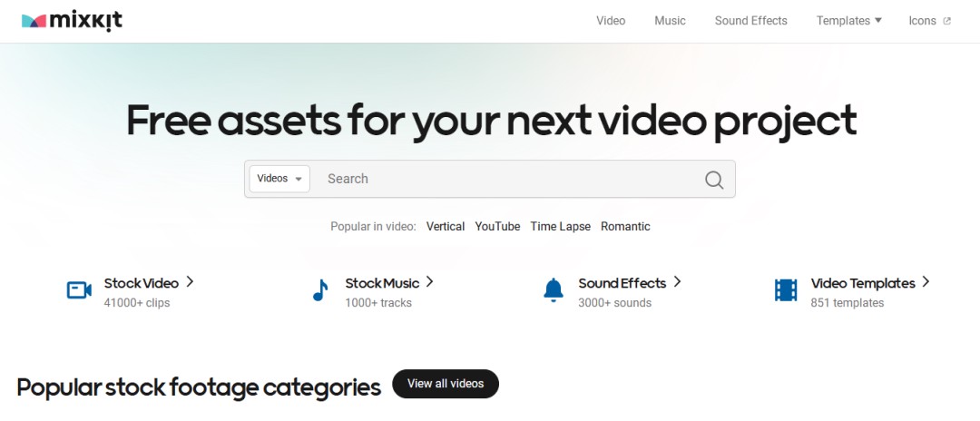Focus the Search text field
Image resolution: width=980 pixels, height=421 pixels.
point(506,179)
